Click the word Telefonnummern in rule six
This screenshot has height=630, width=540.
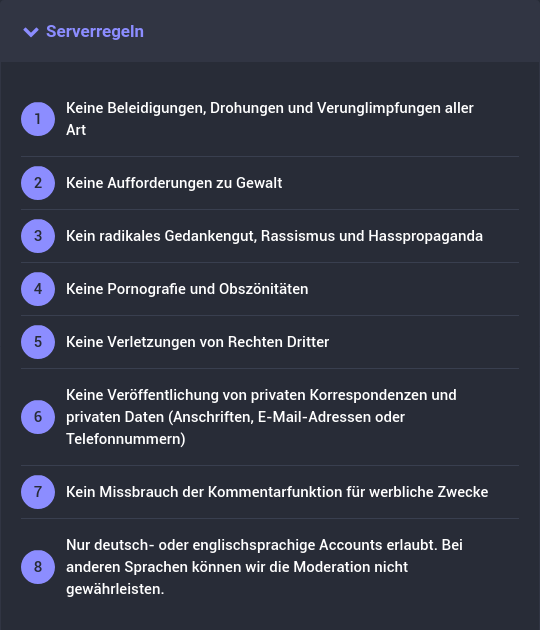click(126, 439)
